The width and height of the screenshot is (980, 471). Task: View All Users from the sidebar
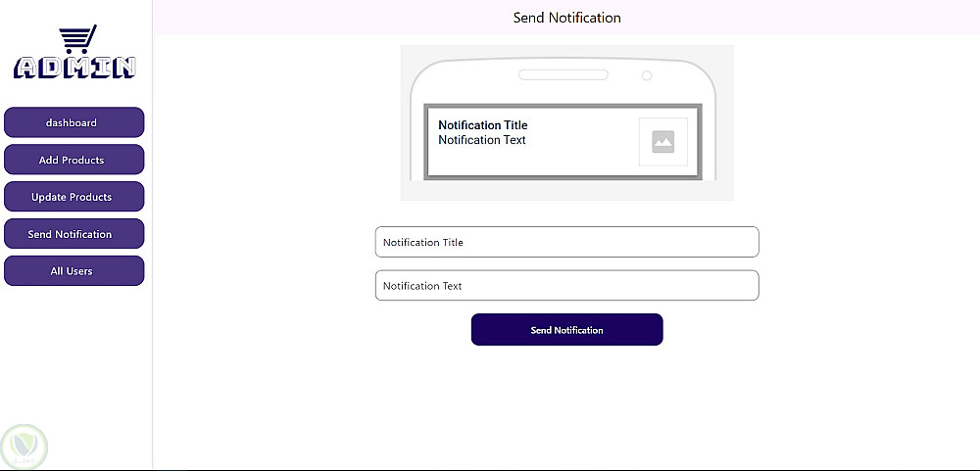click(73, 271)
